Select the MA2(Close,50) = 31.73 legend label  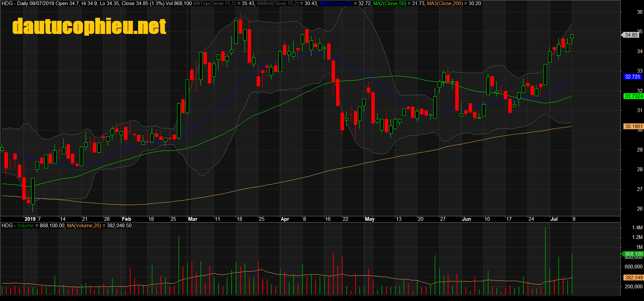(x=399, y=3)
